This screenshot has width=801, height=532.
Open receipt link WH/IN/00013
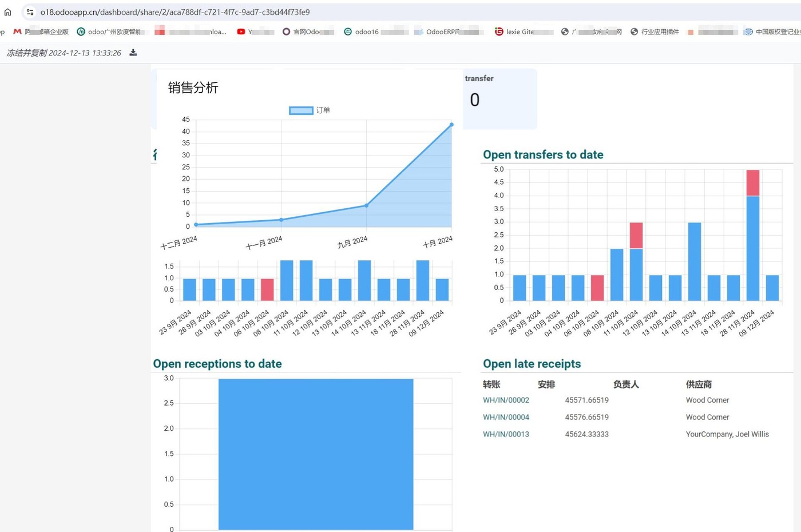click(506, 435)
